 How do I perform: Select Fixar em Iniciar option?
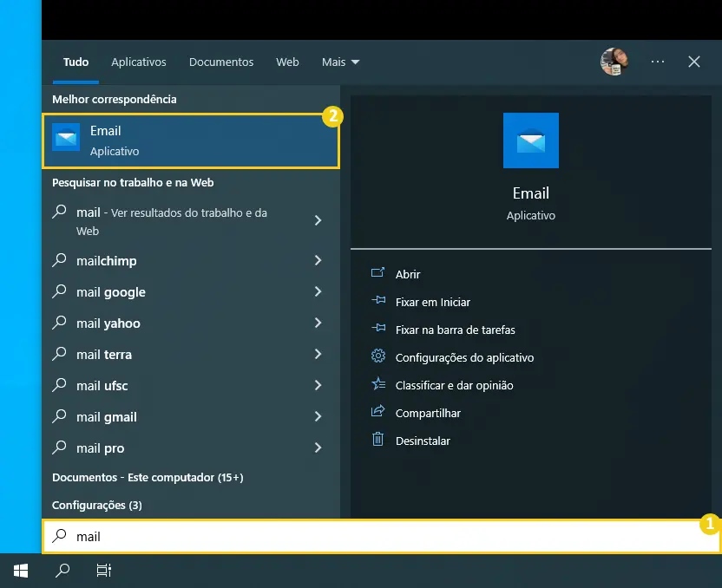(433, 303)
